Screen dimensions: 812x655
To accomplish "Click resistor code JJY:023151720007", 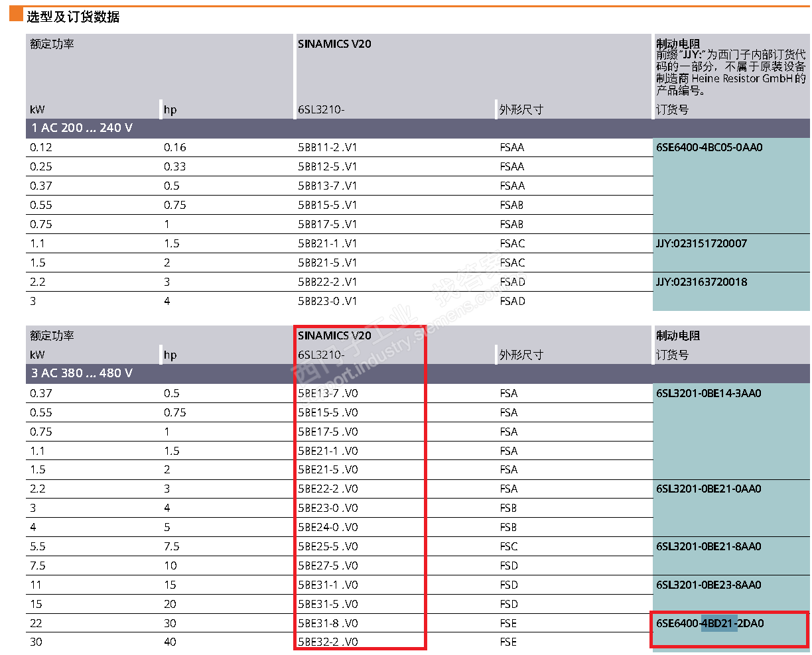I will [x=701, y=243].
